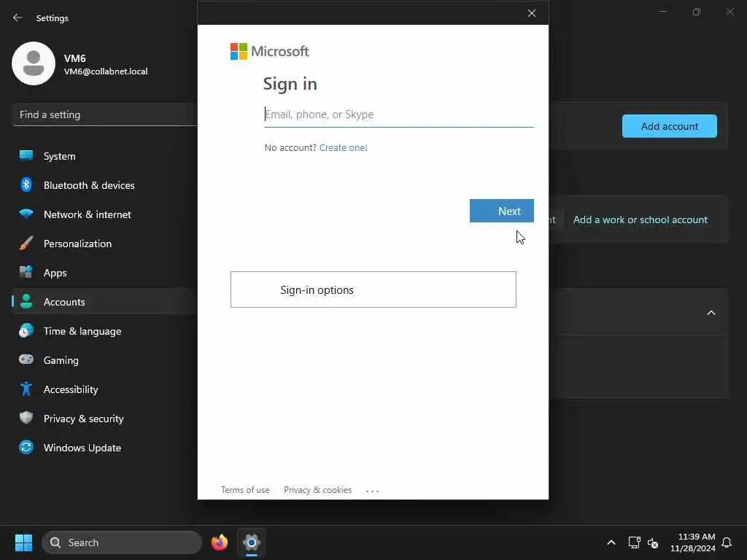The width and height of the screenshot is (747, 560).
Task: Click the Accounts person icon
Action: tap(26, 301)
